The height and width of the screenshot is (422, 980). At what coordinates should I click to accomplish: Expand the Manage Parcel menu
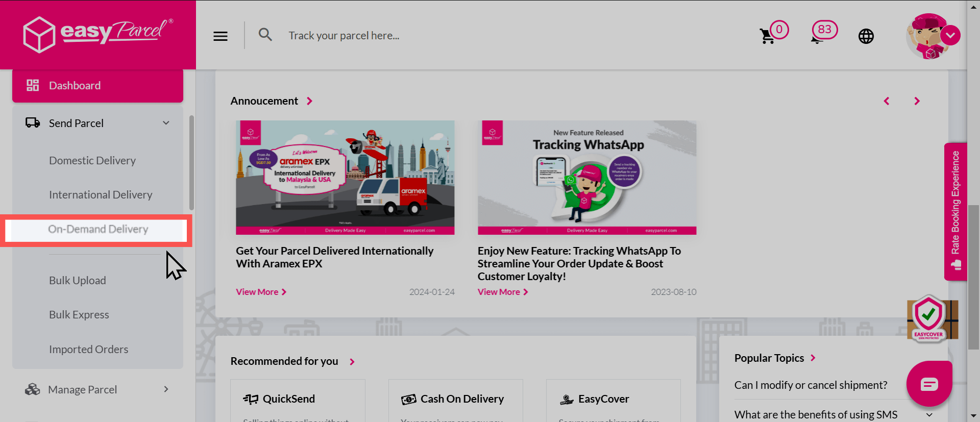point(165,389)
